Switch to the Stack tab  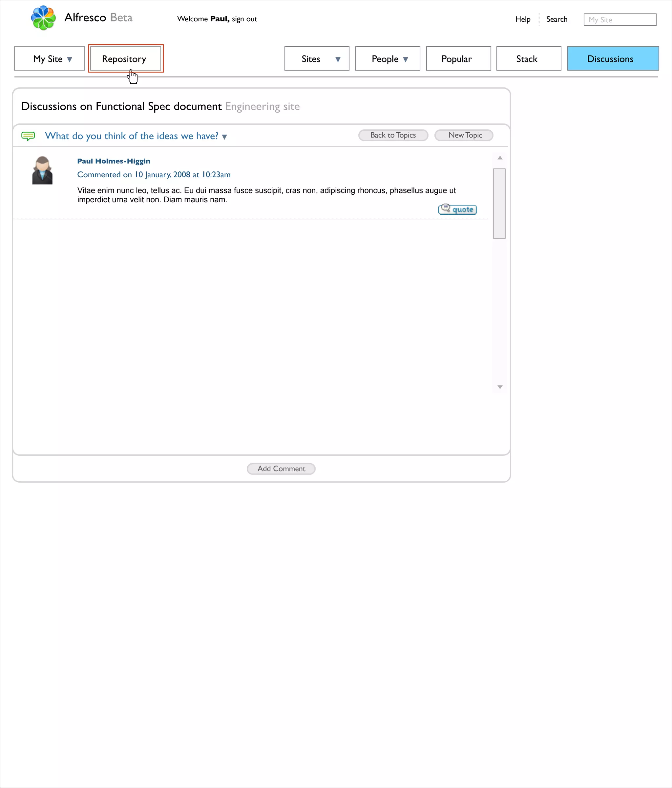coord(529,58)
